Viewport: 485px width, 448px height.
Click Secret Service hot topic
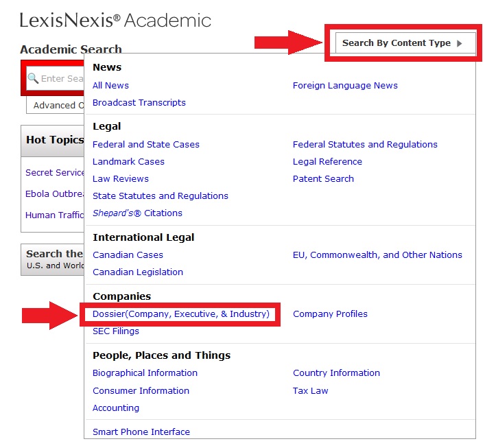55,173
